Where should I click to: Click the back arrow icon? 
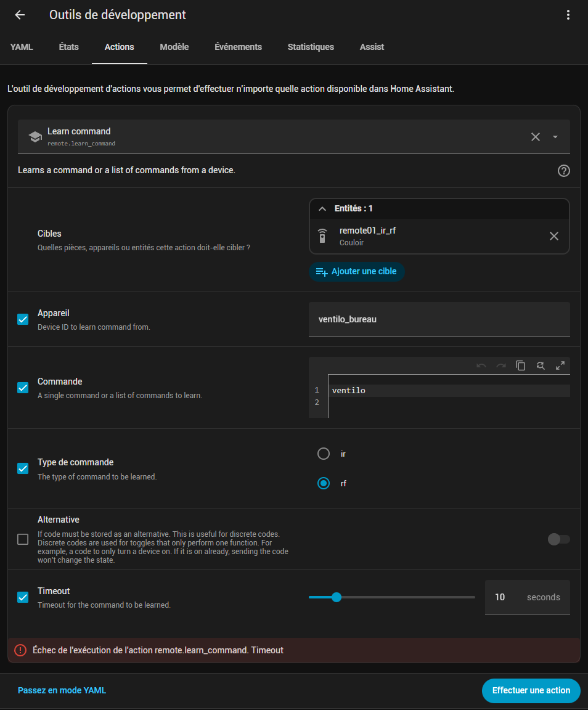point(20,15)
